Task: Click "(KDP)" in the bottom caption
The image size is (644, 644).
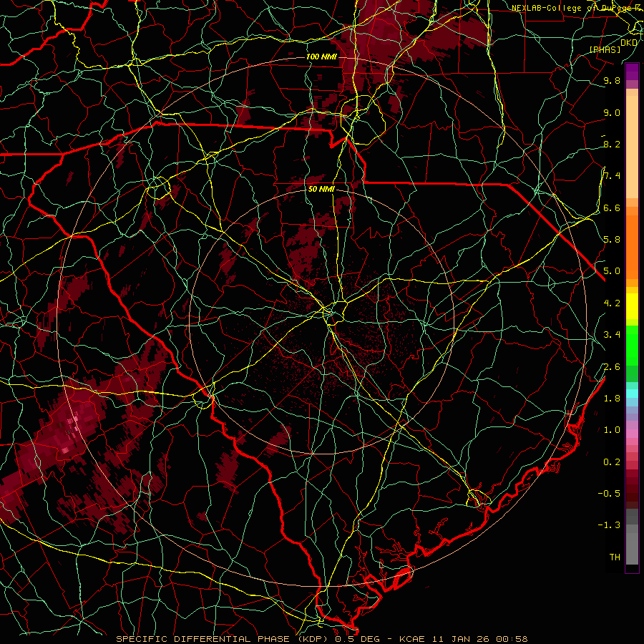Action: click(313, 639)
